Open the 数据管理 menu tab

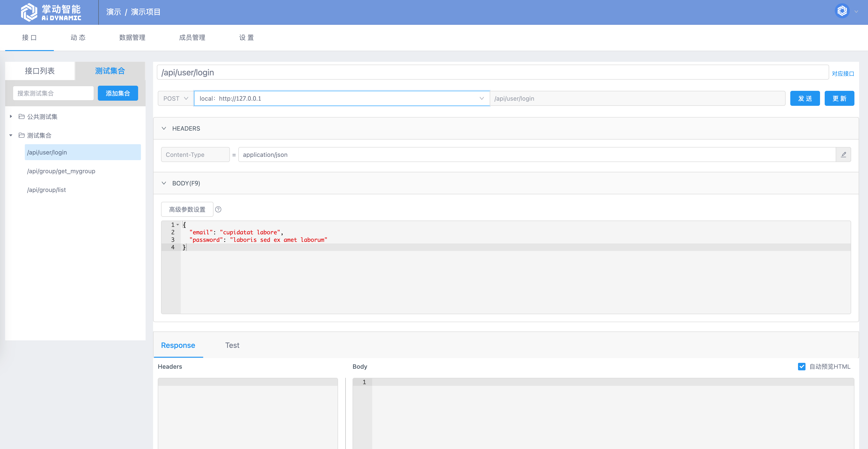pyautogui.click(x=132, y=37)
